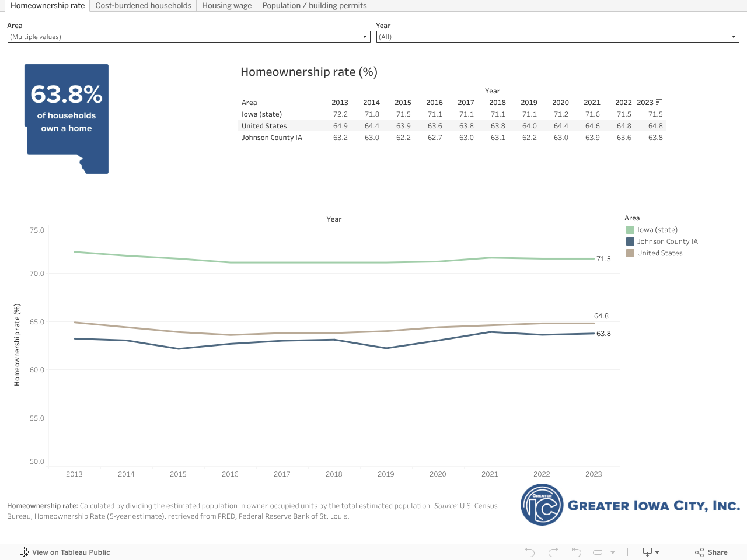The image size is (747, 560).
Task: Click the Tableau logo icon at bottom left
Action: tap(24, 552)
